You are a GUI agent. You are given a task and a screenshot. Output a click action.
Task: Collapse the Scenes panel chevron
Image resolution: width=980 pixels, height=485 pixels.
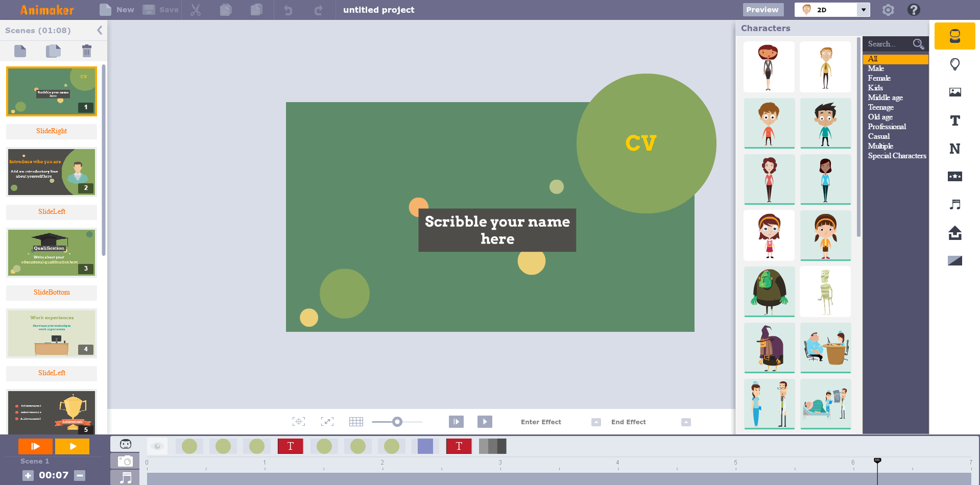tap(100, 30)
